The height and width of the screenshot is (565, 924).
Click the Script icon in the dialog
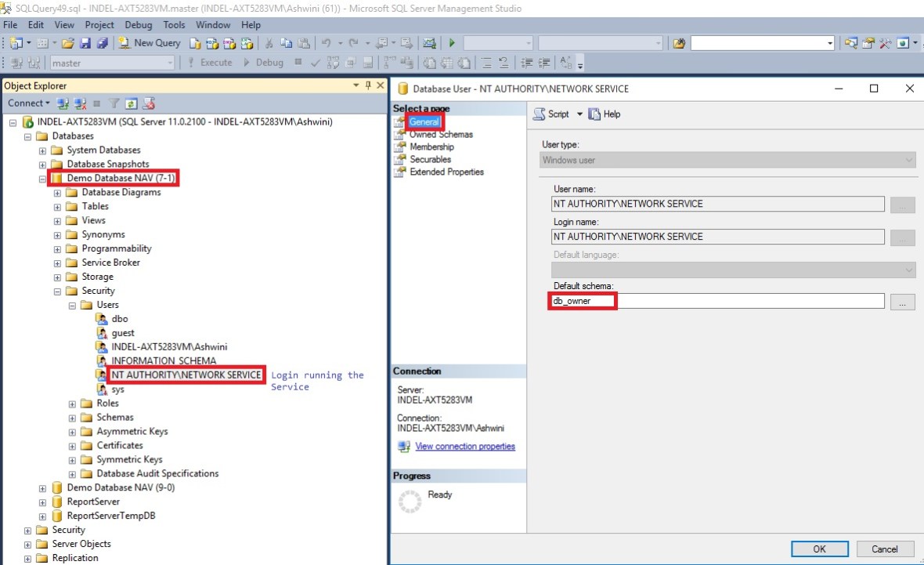pyautogui.click(x=551, y=114)
